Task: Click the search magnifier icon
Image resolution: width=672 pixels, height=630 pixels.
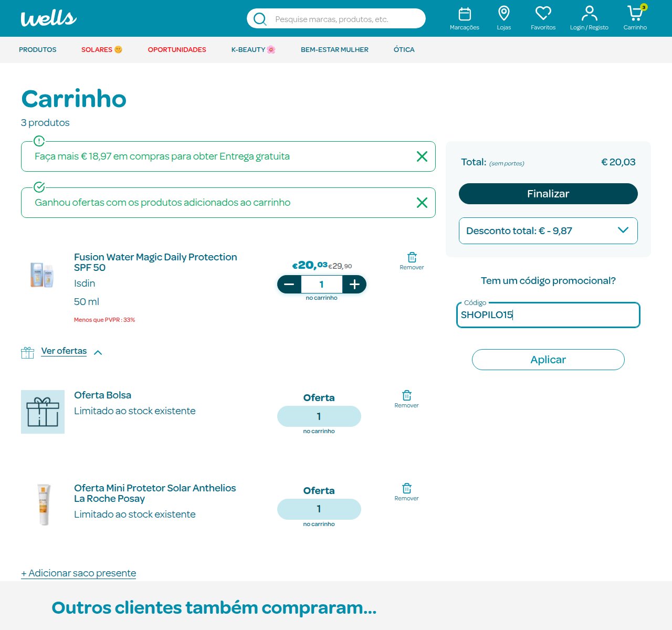Action: coord(259,19)
